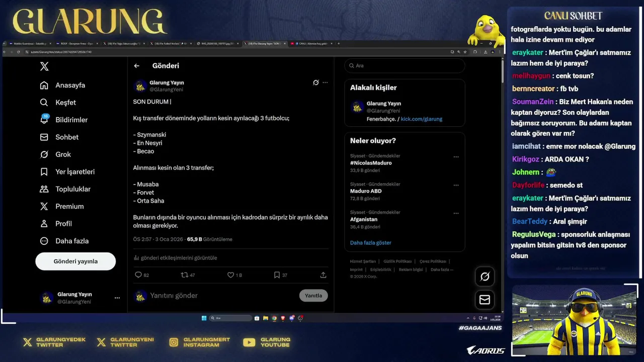This screenshot has width=644, height=362.
Task: Click repost icon with 47 reposts
Action: pyautogui.click(x=184, y=275)
